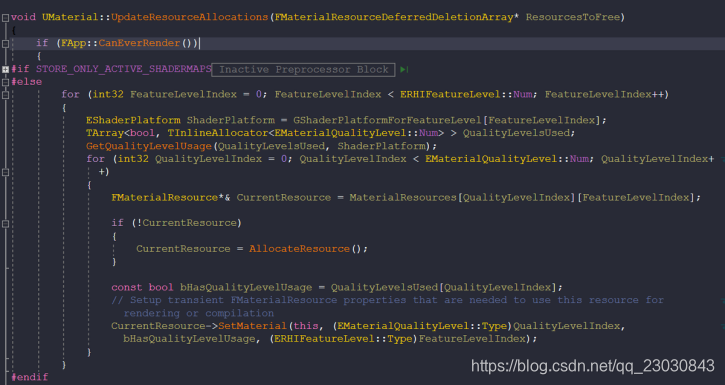Click the const keyword
This screenshot has height=385, width=725.
coord(127,287)
